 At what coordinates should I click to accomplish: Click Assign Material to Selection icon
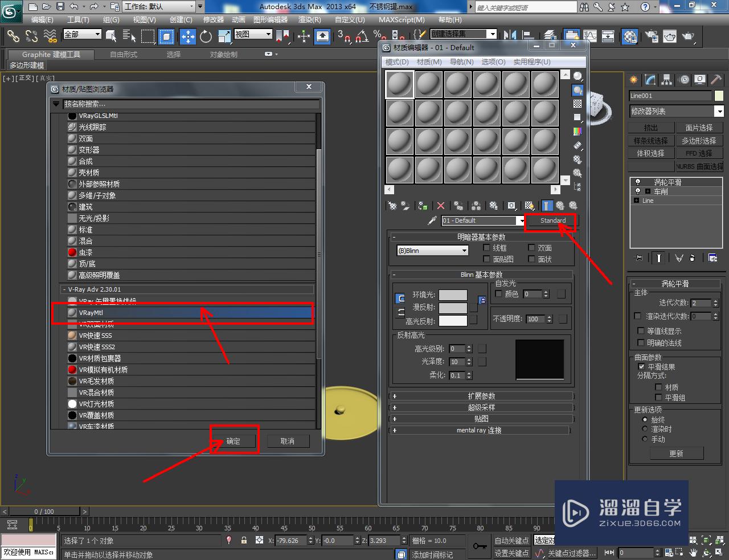[x=423, y=206]
